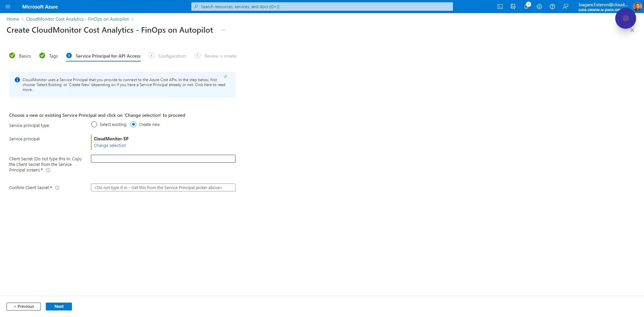Image resolution: width=644 pixels, height=317 pixels.
Task: Click the user account avatar
Action: point(637,6)
